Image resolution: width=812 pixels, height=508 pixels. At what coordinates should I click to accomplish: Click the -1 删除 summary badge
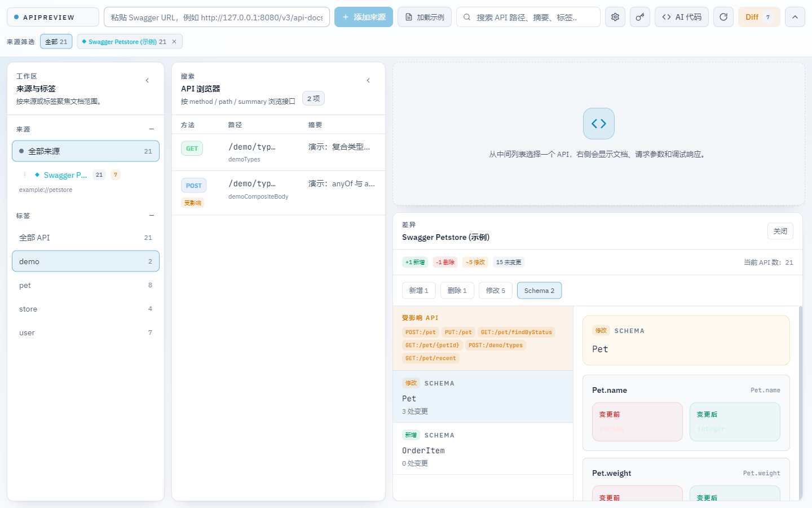point(445,262)
